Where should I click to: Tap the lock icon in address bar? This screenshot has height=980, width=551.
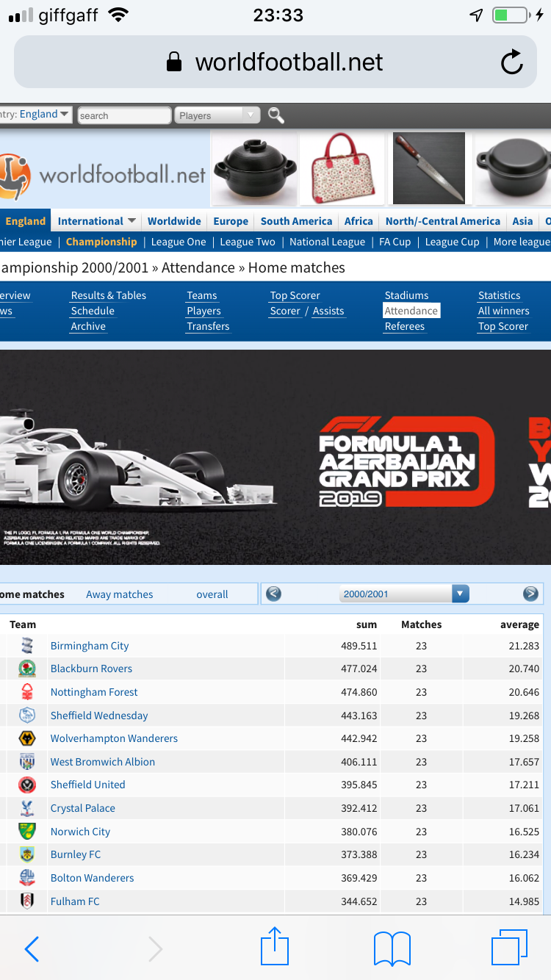[x=174, y=62]
